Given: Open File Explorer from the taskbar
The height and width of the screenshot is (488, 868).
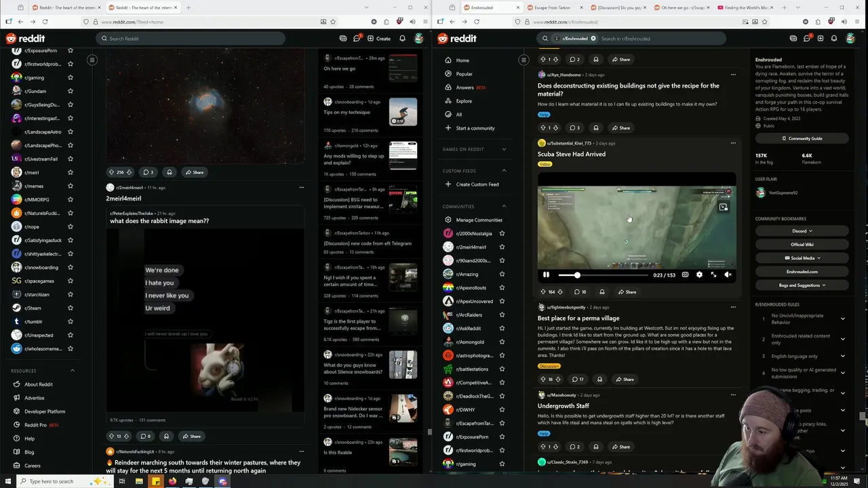Looking at the screenshot, I should [139, 481].
